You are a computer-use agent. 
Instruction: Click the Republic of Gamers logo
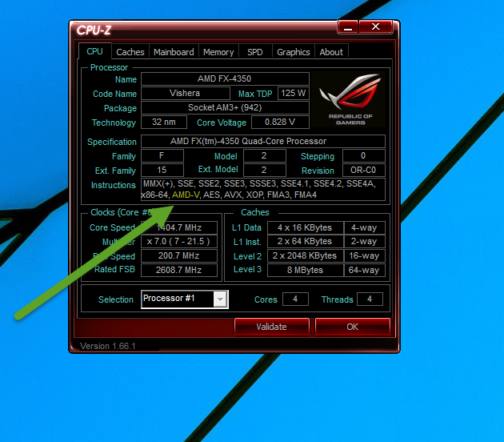coord(350,100)
